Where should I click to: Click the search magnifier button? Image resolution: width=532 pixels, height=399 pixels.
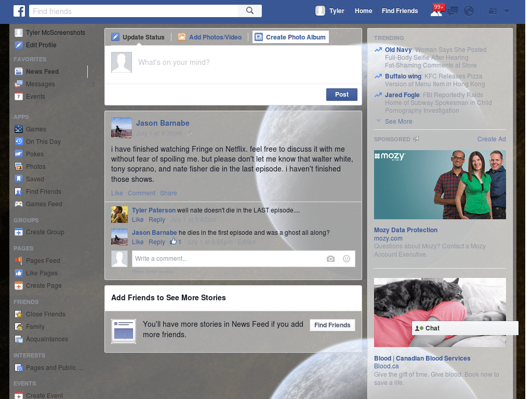pos(250,11)
